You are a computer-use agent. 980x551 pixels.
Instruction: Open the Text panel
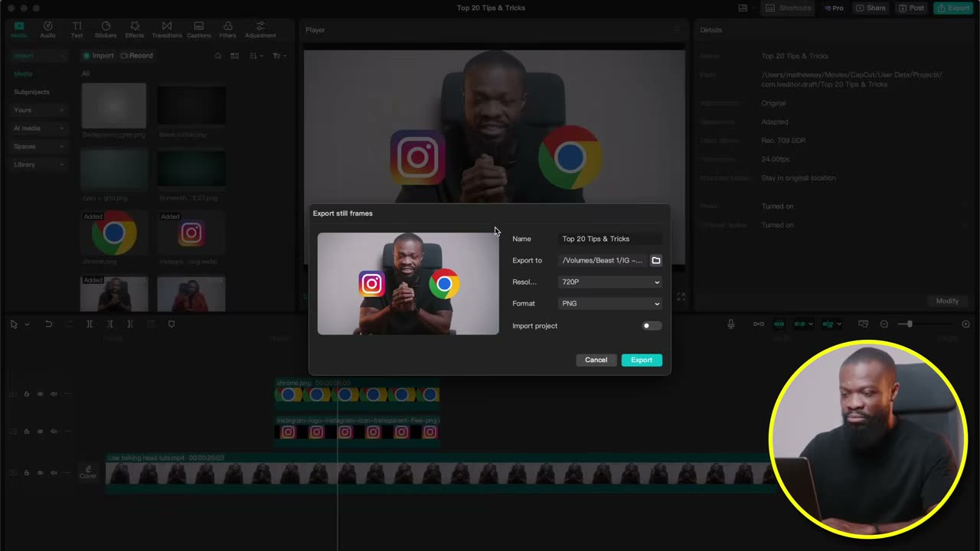[77, 30]
